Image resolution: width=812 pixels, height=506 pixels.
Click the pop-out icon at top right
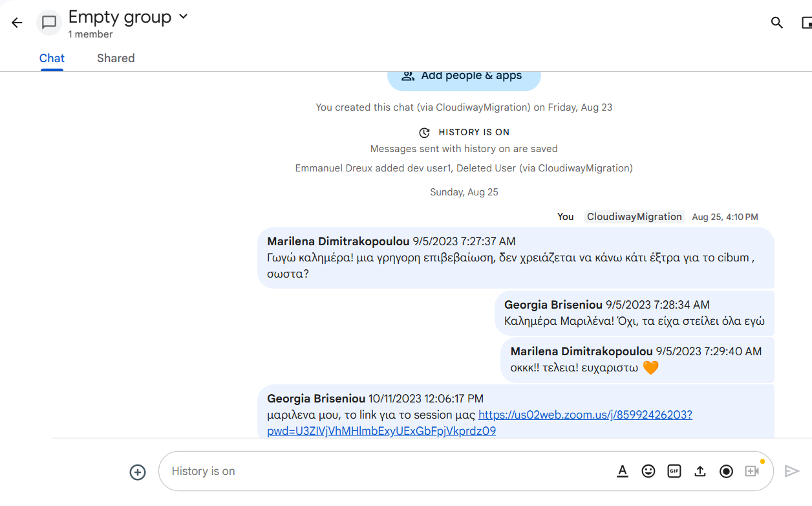coord(806,23)
